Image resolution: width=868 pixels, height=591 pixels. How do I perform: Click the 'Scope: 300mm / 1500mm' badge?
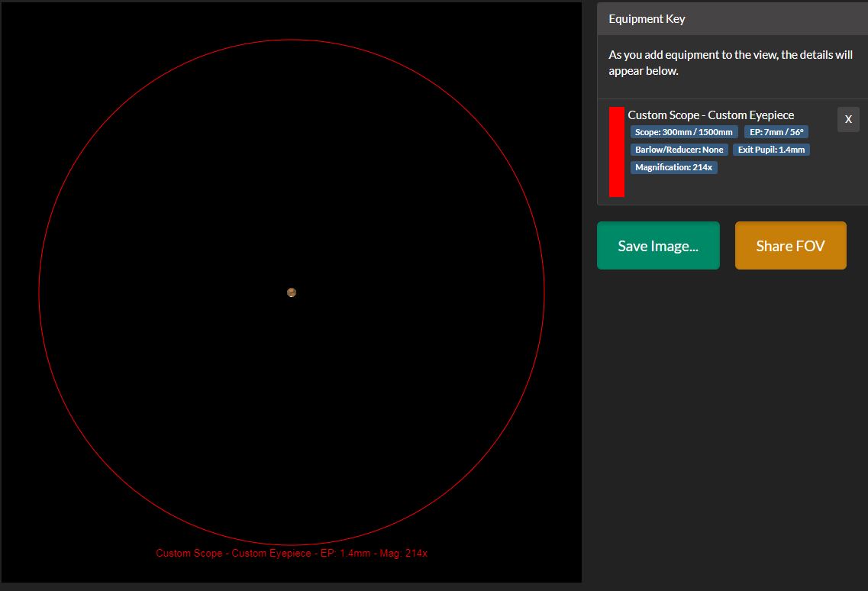click(684, 132)
